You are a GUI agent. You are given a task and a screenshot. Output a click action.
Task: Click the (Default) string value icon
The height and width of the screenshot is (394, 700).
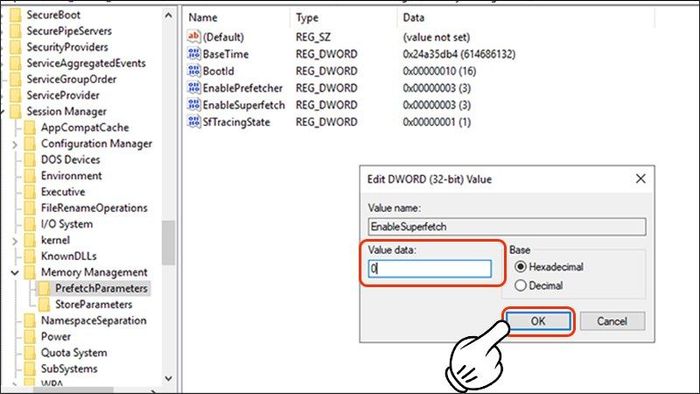(194, 37)
